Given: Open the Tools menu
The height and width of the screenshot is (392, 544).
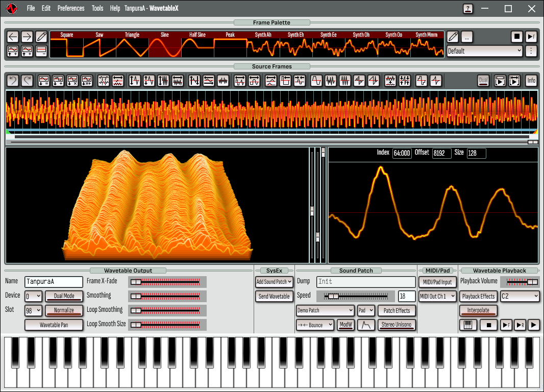Looking at the screenshot, I should pyautogui.click(x=97, y=8).
